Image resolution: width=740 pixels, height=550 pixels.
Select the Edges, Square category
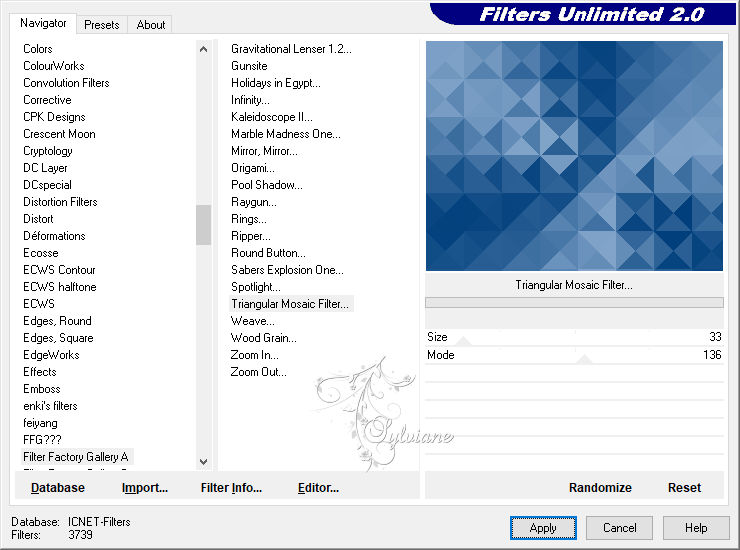58,338
